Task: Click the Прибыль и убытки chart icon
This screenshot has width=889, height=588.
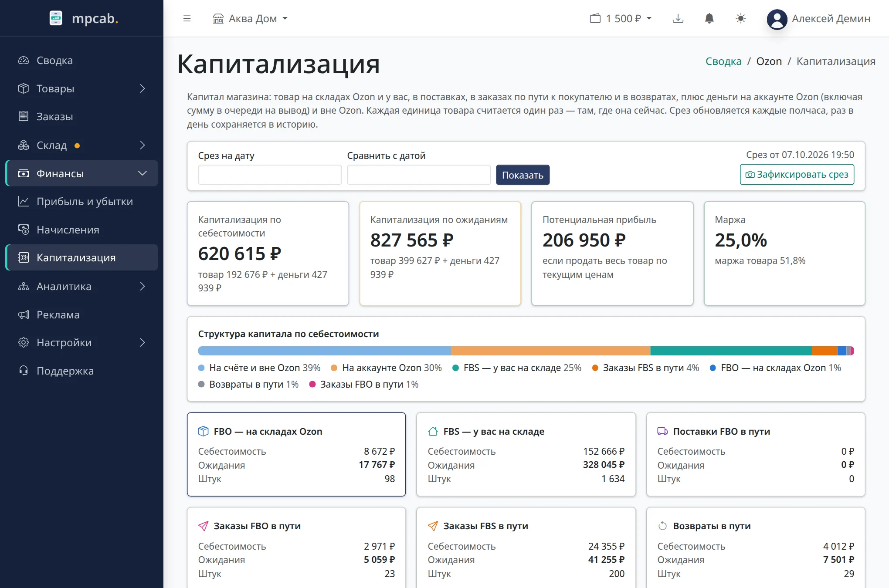Action: (24, 201)
